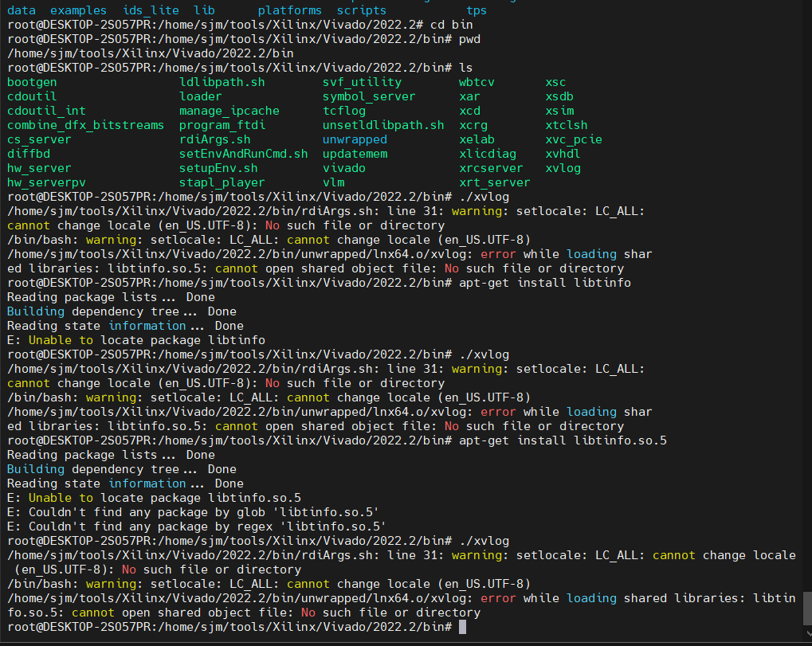Click the 'manage_ipcache' file name
The height and width of the screenshot is (646, 812).
pyautogui.click(x=229, y=111)
